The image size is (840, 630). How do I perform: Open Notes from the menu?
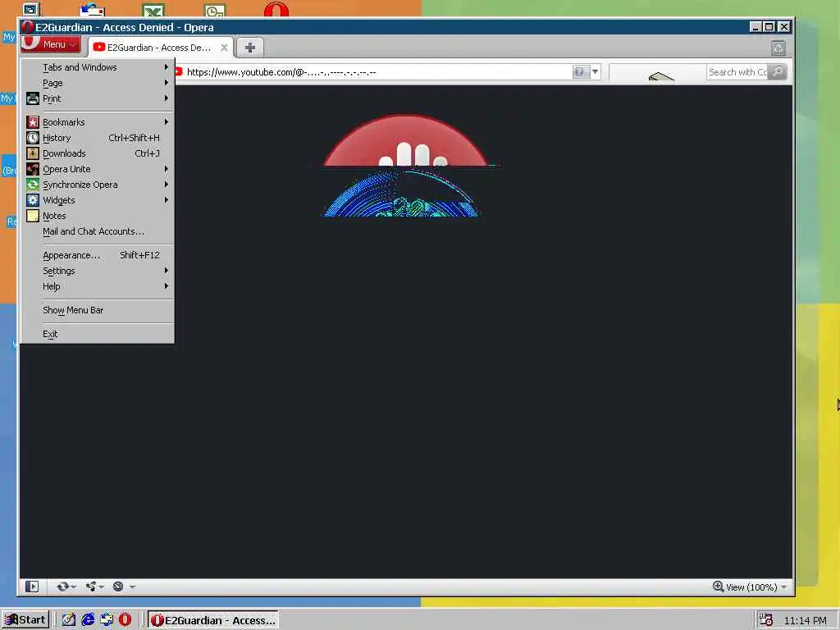pos(97,216)
